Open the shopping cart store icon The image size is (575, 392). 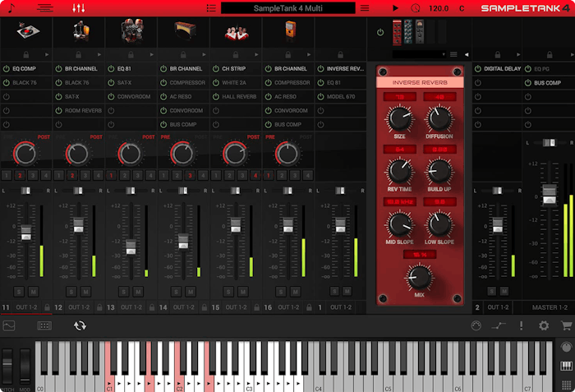[x=567, y=325]
